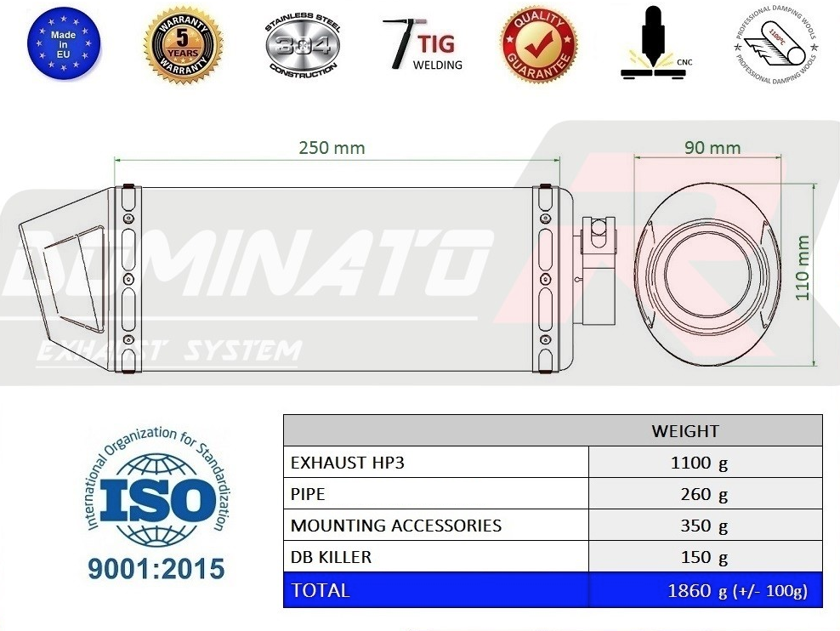Image resolution: width=840 pixels, height=631 pixels.
Task: Click the 350 g weight value
Action: coord(704,526)
